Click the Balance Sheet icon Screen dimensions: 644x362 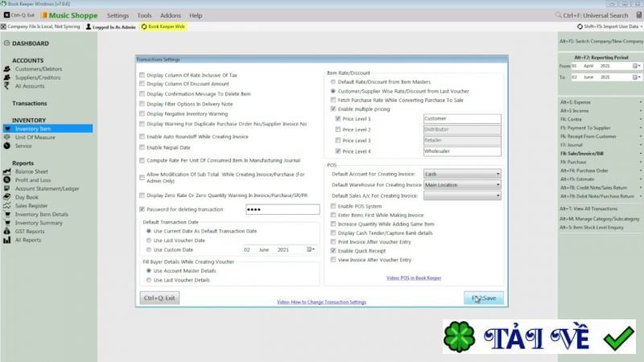tap(7, 171)
